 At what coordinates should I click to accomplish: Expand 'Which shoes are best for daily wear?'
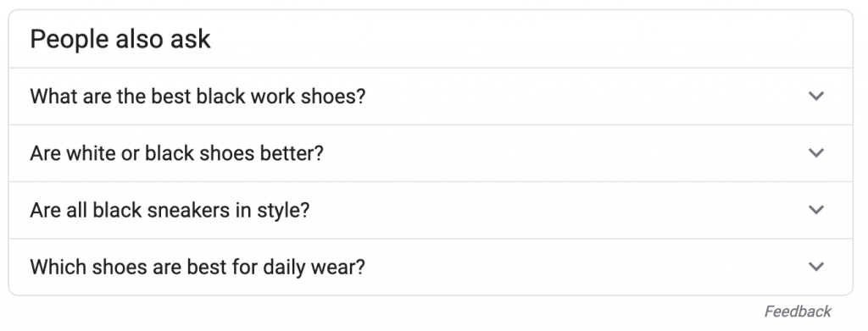point(431,267)
